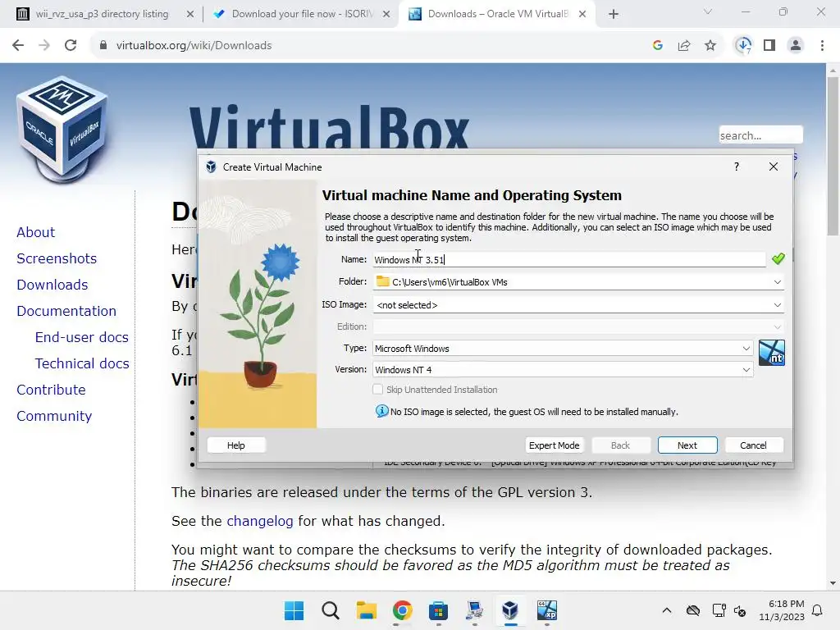This screenshot has width=840, height=630.
Task: Click the Cancel button
Action: [753, 445]
